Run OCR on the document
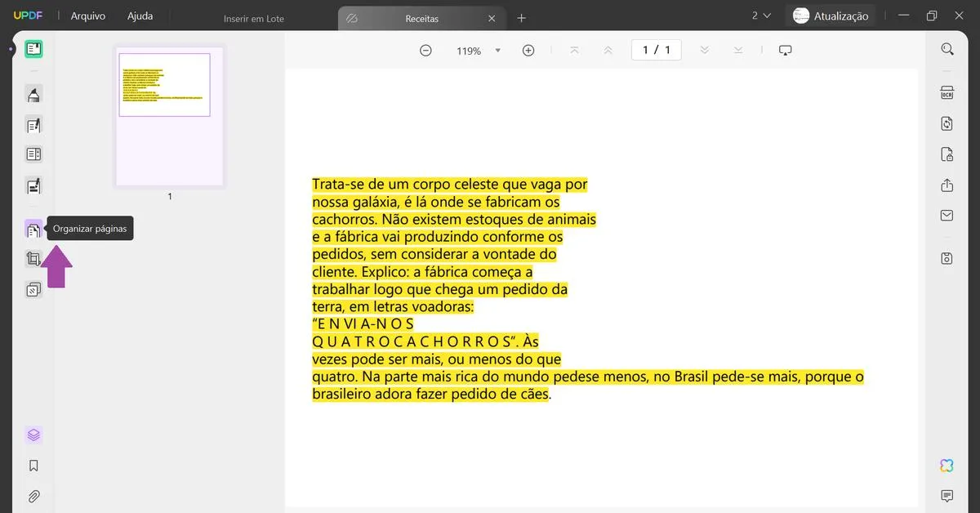980x513 pixels. tap(947, 92)
